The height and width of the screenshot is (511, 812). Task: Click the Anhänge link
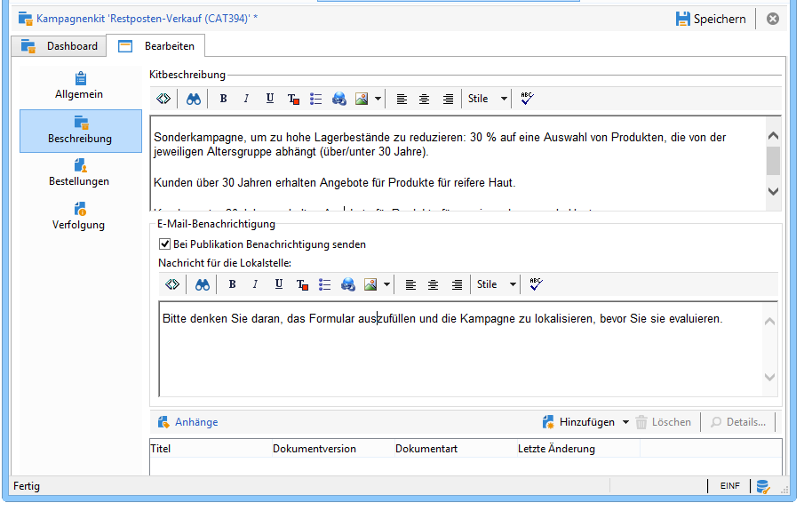196,422
